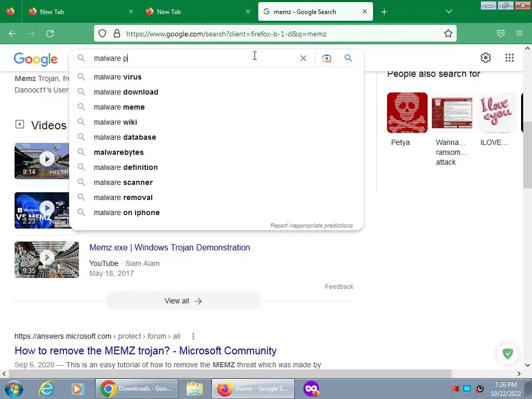This screenshot has height=399, width=532.
Task: Open the ILOVEYOU thumbnail
Action: 496,113
